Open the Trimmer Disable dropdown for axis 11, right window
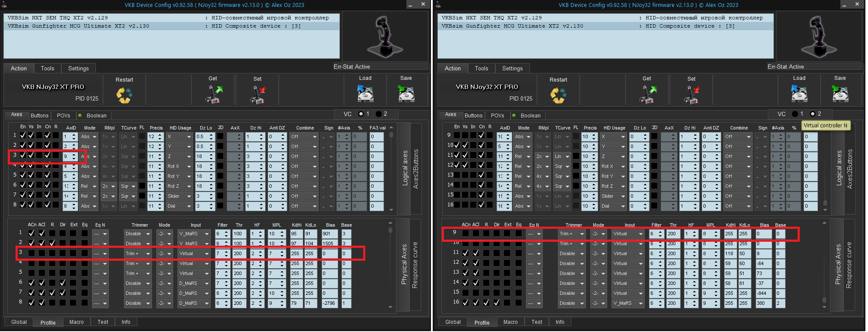 [572, 253]
